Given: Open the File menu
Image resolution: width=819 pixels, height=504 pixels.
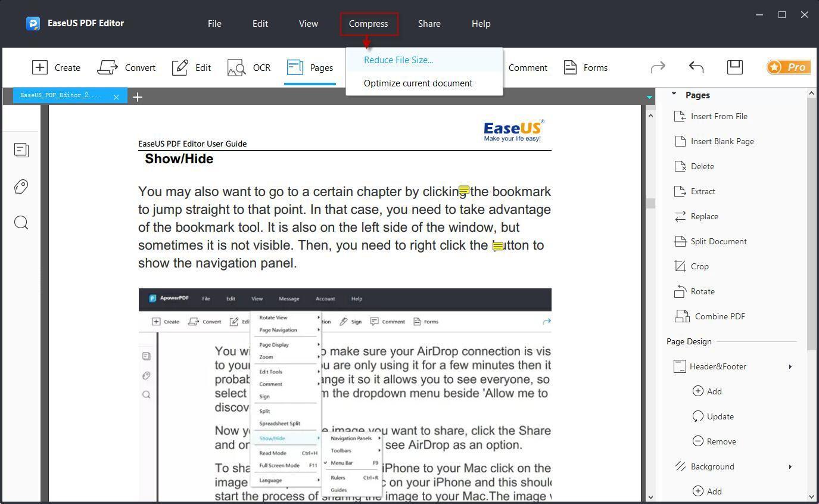Looking at the screenshot, I should 214,24.
